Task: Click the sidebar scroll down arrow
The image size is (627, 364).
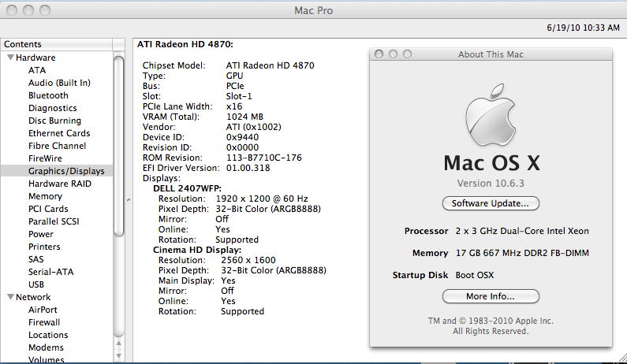Action: (x=119, y=355)
